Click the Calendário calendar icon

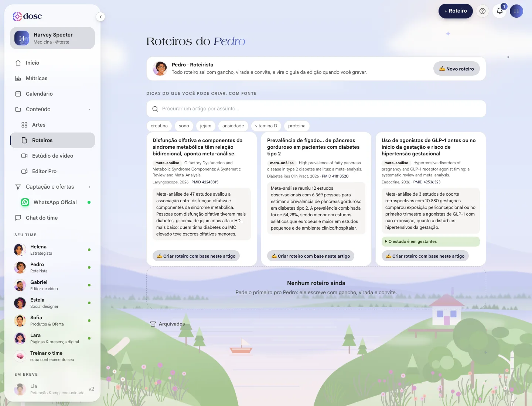coord(18,94)
